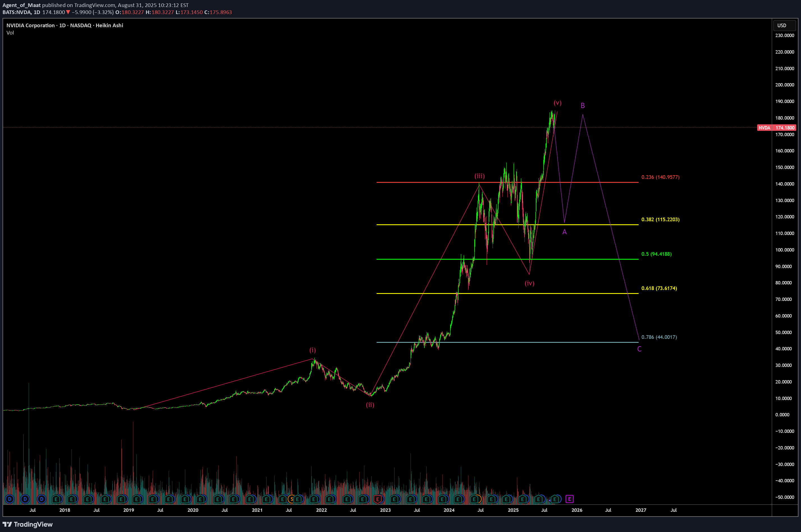Click the purple upcoming earnings E marker
801x532 pixels.
tap(569, 499)
